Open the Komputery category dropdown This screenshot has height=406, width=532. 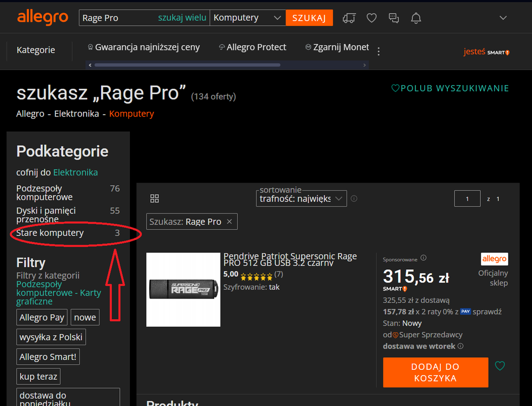tap(248, 18)
